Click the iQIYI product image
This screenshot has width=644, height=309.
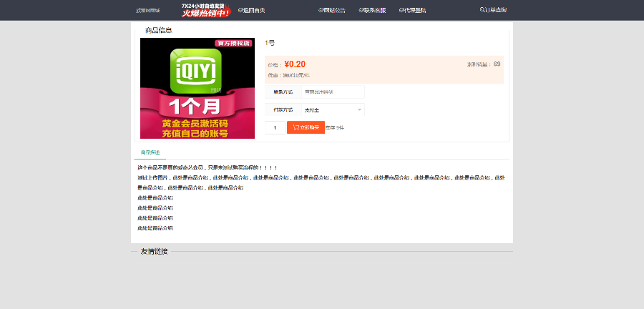[197, 88]
